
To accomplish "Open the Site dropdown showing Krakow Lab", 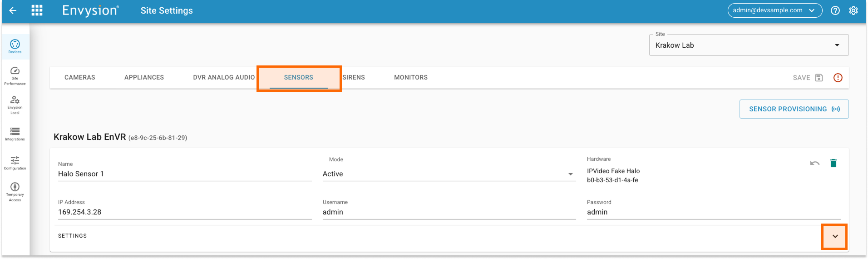I will point(748,45).
